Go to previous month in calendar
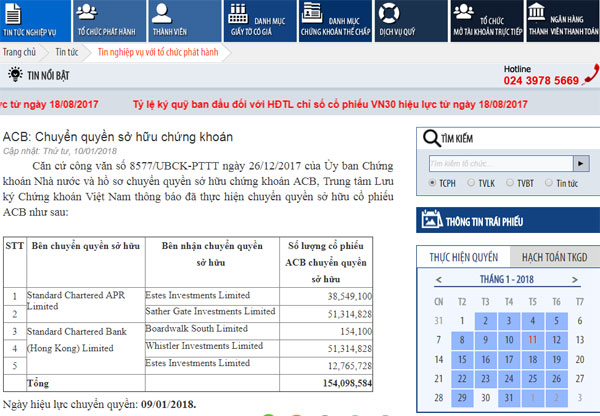This screenshot has width=600, height=416. pyautogui.click(x=439, y=280)
